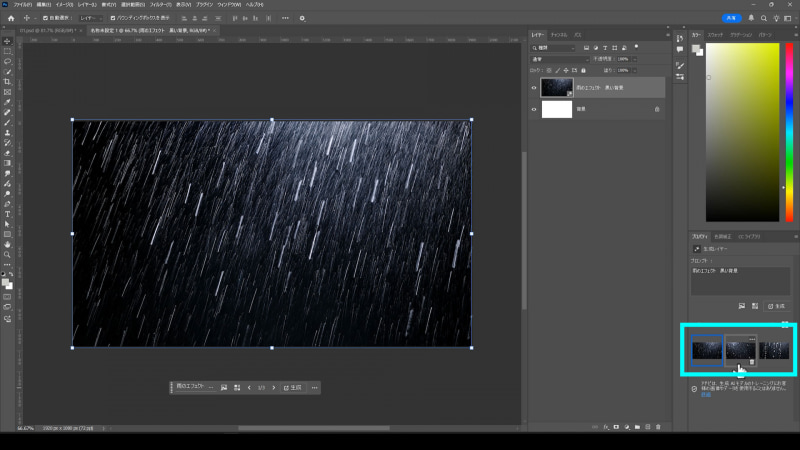This screenshot has width=800, height=450.
Task: Click delete layer trash icon in Layers panel
Action: pos(658,428)
